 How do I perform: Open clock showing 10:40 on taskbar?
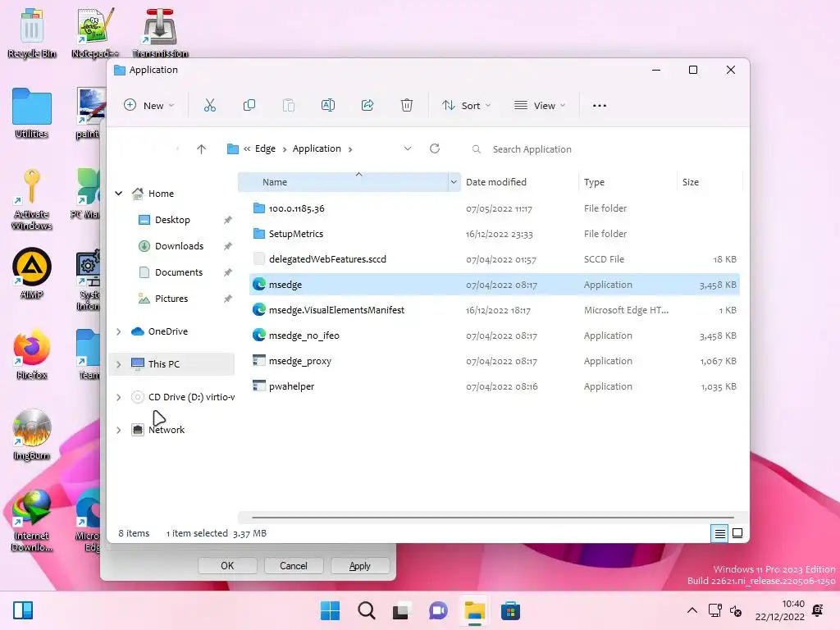click(x=780, y=610)
